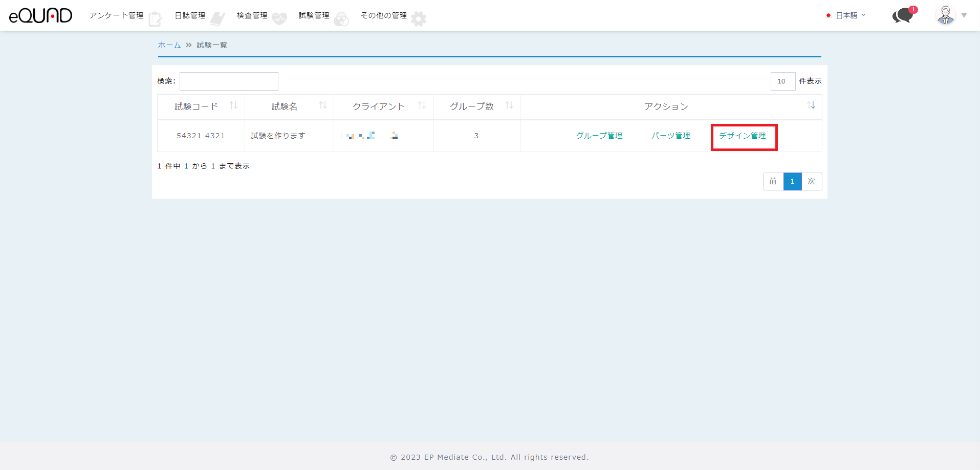Open the アンケート管理 menu
Viewport: 980px width, 470px height.
click(116, 15)
